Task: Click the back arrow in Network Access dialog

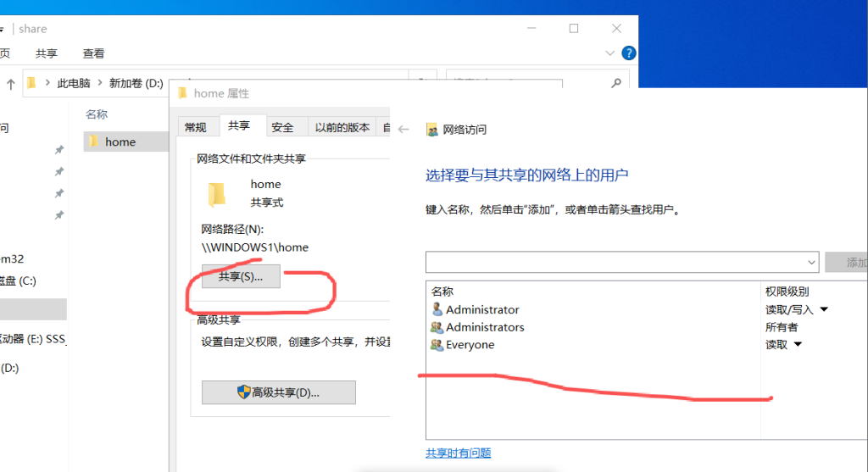Action: tap(404, 130)
